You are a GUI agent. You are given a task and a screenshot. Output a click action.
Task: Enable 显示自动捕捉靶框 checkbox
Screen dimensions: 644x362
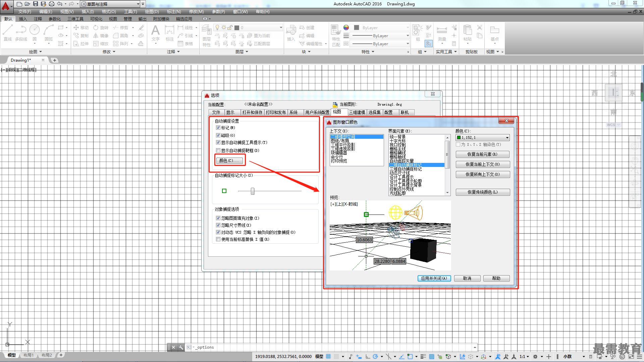click(x=218, y=150)
